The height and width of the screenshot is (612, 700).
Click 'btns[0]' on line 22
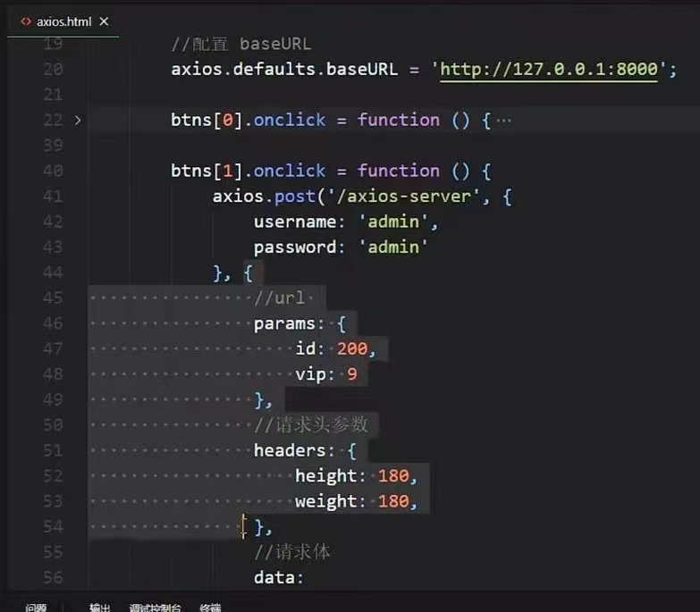pos(207,120)
